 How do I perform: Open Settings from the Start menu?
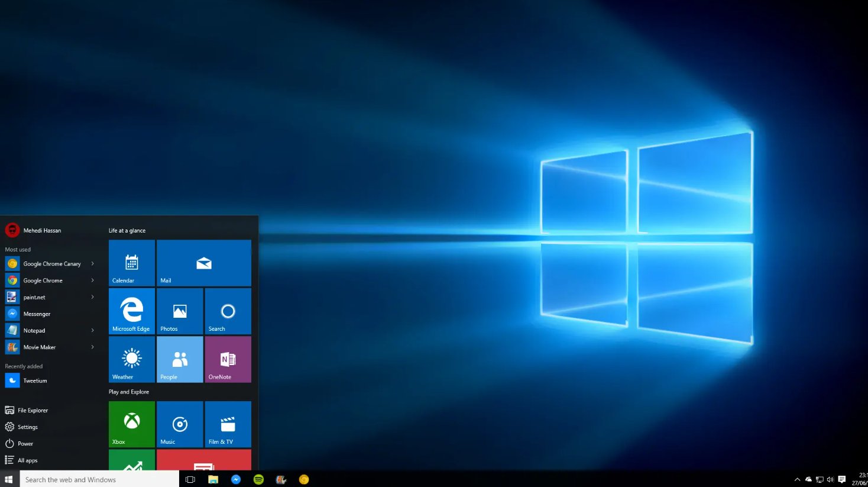pyautogui.click(x=28, y=427)
